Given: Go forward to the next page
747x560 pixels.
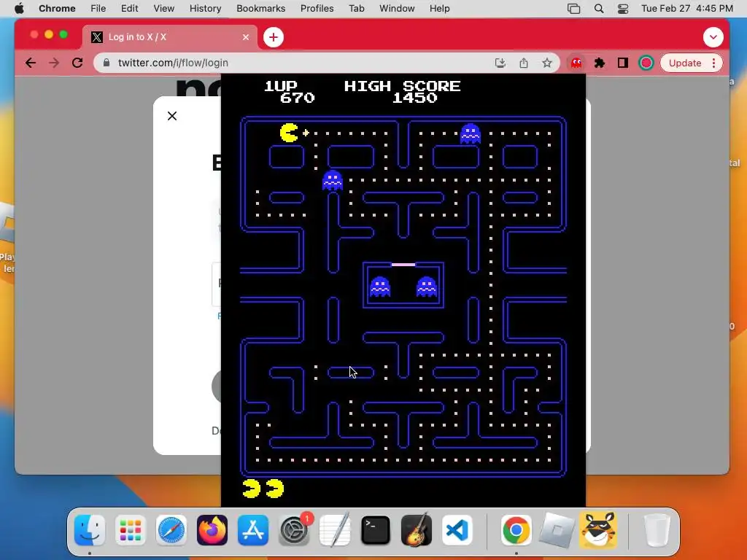Looking at the screenshot, I should coord(54,63).
